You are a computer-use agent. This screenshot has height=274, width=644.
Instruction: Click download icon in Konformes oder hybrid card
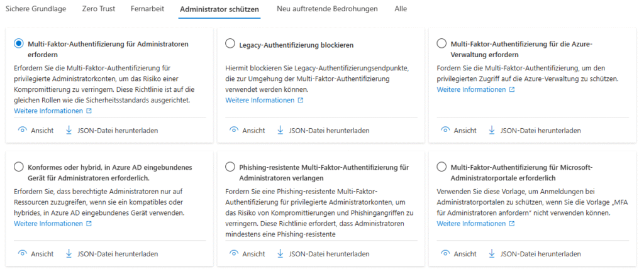pyautogui.click(x=69, y=254)
